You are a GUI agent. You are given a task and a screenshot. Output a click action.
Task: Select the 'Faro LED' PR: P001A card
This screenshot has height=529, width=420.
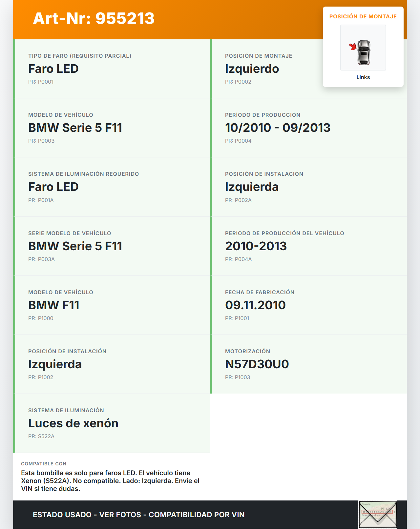[x=112, y=187]
